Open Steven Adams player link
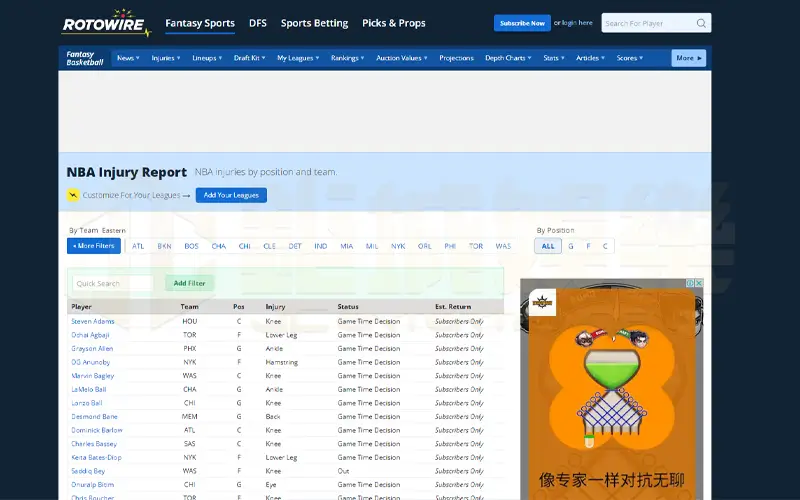The width and height of the screenshot is (800, 500). tap(93, 321)
